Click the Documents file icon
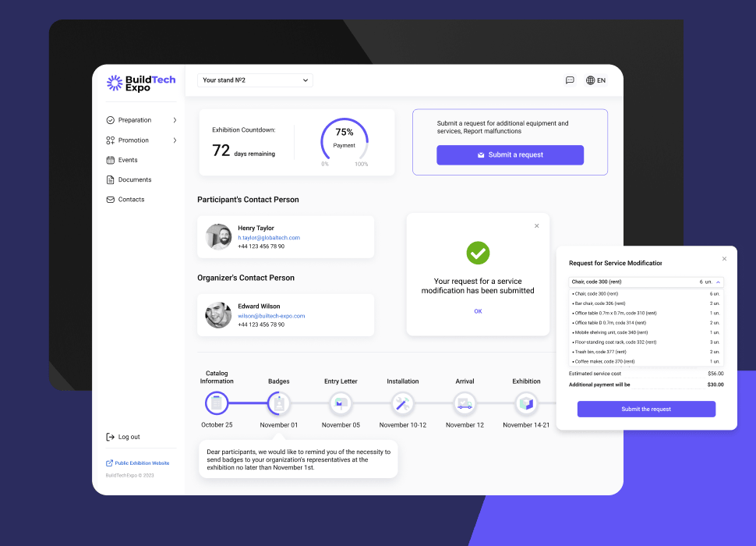 (x=111, y=180)
